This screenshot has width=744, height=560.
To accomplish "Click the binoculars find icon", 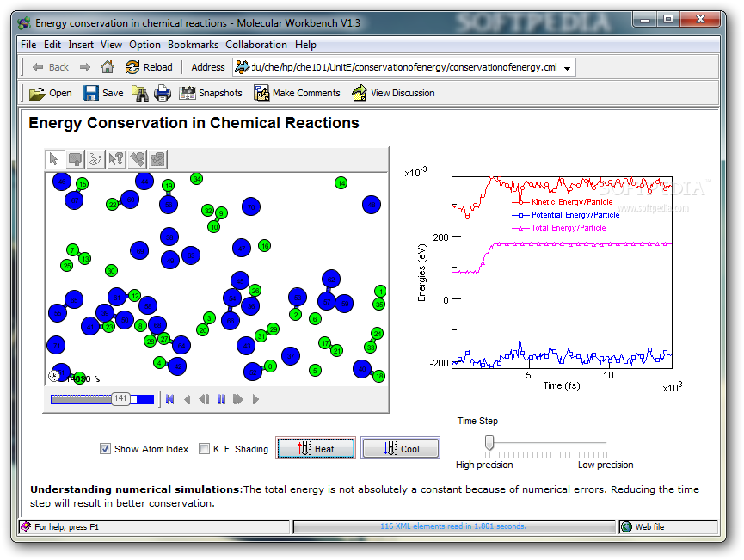I will click(140, 93).
